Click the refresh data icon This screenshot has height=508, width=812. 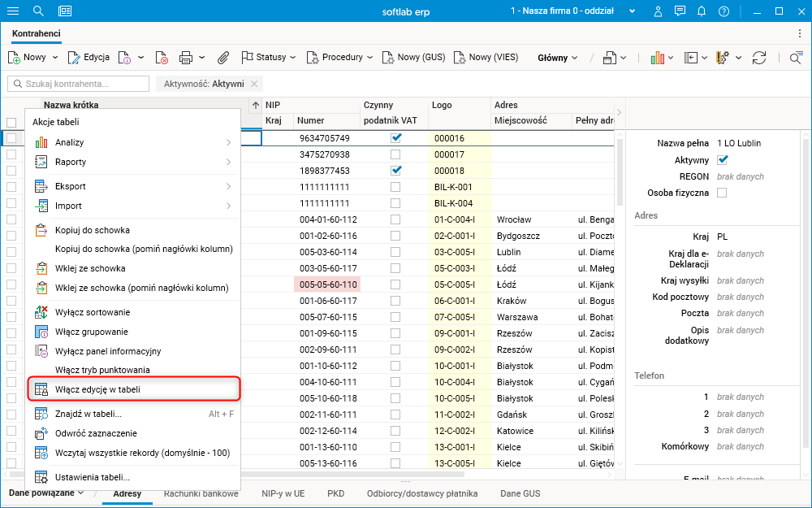point(759,58)
